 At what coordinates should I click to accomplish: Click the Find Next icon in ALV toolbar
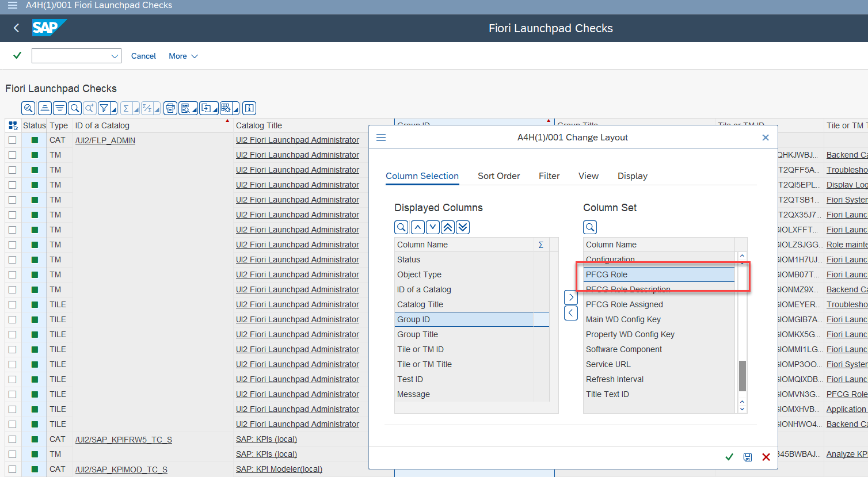coord(89,108)
